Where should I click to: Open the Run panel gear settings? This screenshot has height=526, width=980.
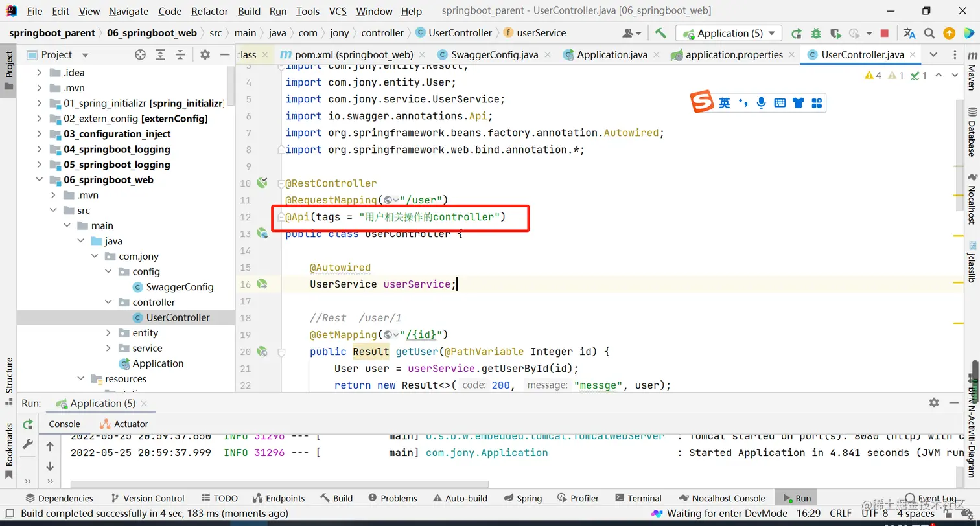tap(934, 403)
